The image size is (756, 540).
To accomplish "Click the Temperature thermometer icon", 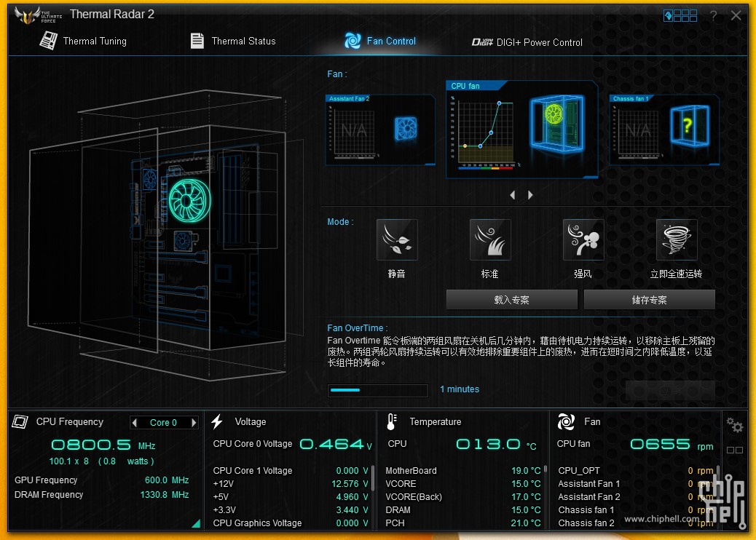I will (x=392, y=421).
